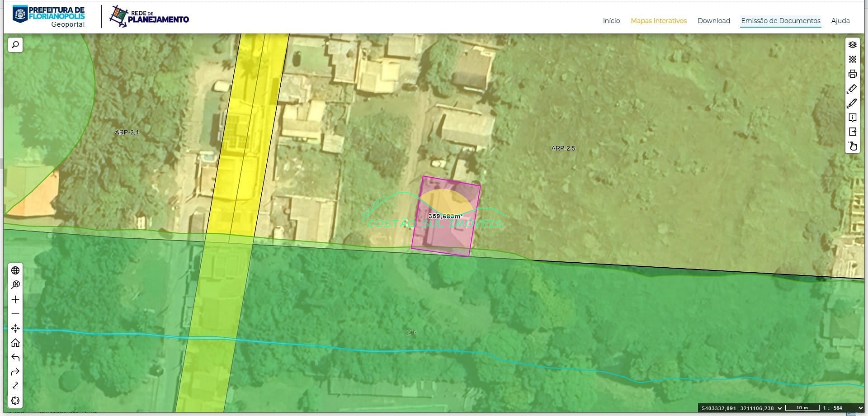Zoom in using the plus button
This screenshot has height=416, width=868.
pyautogui.click(x=15, y=299)
